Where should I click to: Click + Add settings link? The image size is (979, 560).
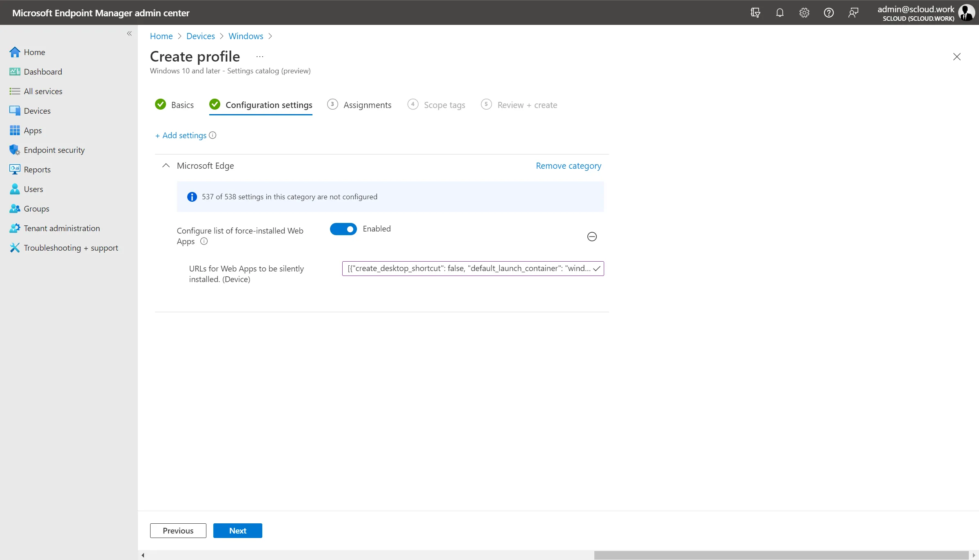point(181,135)
